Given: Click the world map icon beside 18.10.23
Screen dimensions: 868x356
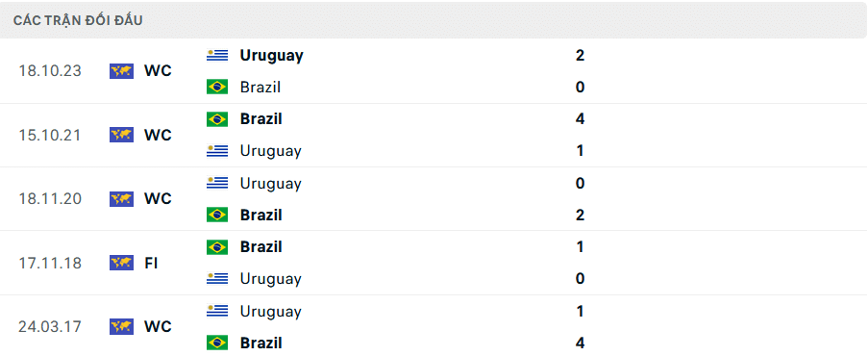Looking at the screenshot, I should pyautogui.click(x=121, y=71).
